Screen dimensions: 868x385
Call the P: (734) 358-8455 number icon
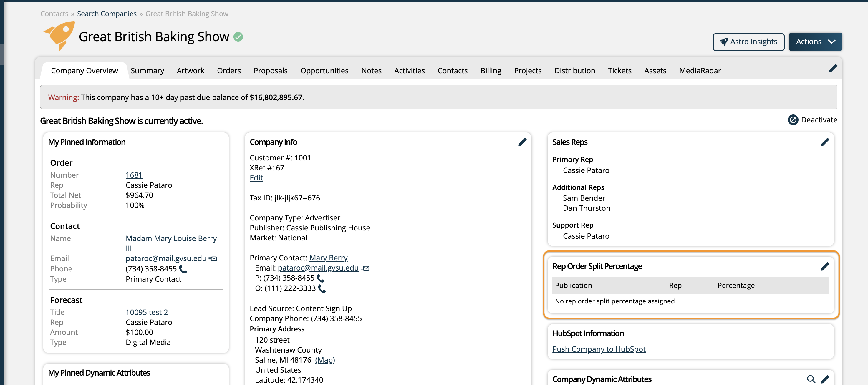321,278
